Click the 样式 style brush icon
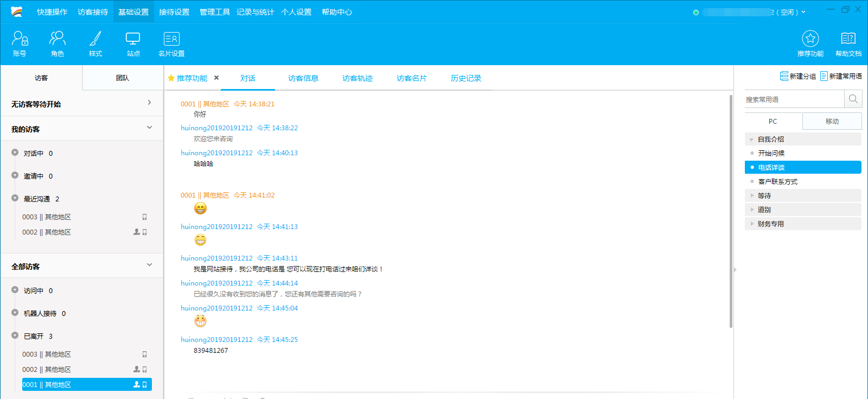Viewport: 868px width, 399px height. (95, 39)
